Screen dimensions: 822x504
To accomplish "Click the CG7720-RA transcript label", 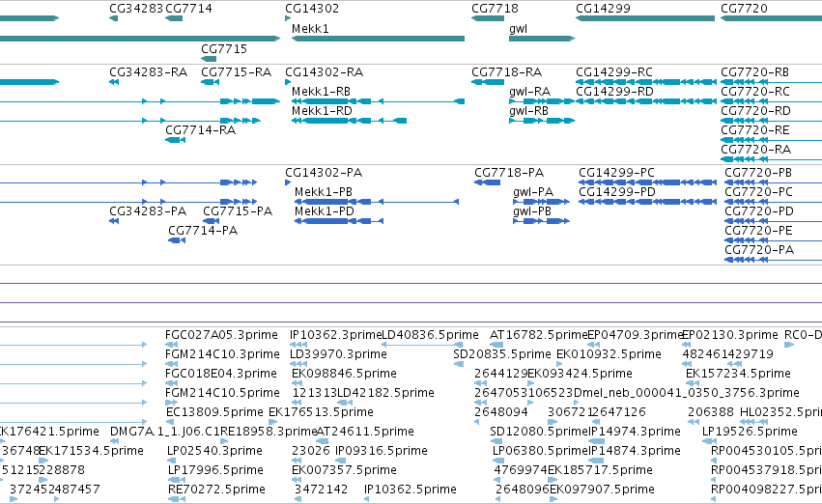I will (755, 150).
